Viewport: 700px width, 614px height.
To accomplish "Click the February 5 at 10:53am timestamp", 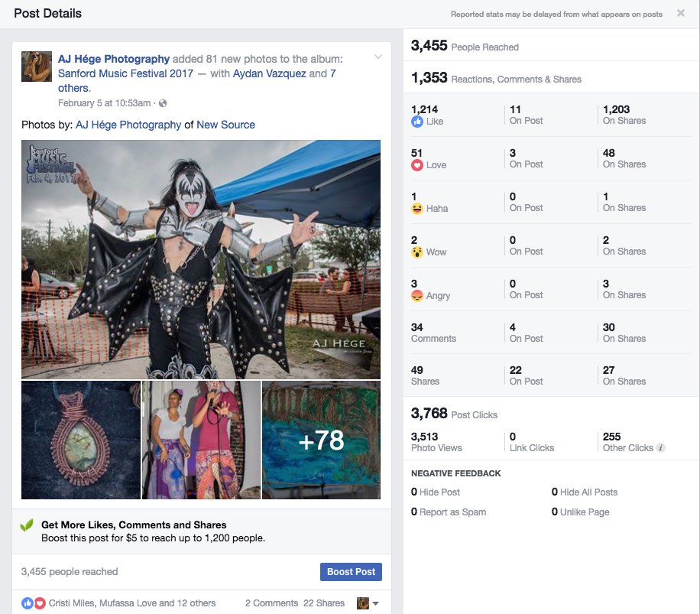I will click(x=104, y=103).
